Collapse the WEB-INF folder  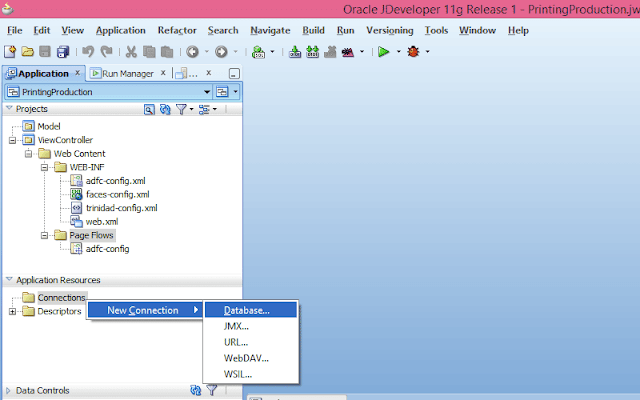pyautogui.click(x=44, y=167)
